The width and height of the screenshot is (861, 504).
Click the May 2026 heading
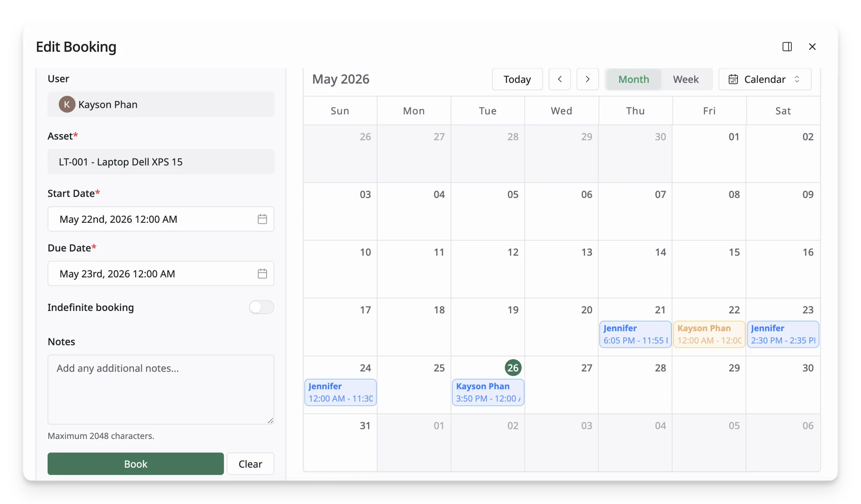pyautogui.click(x=341, y=79)
